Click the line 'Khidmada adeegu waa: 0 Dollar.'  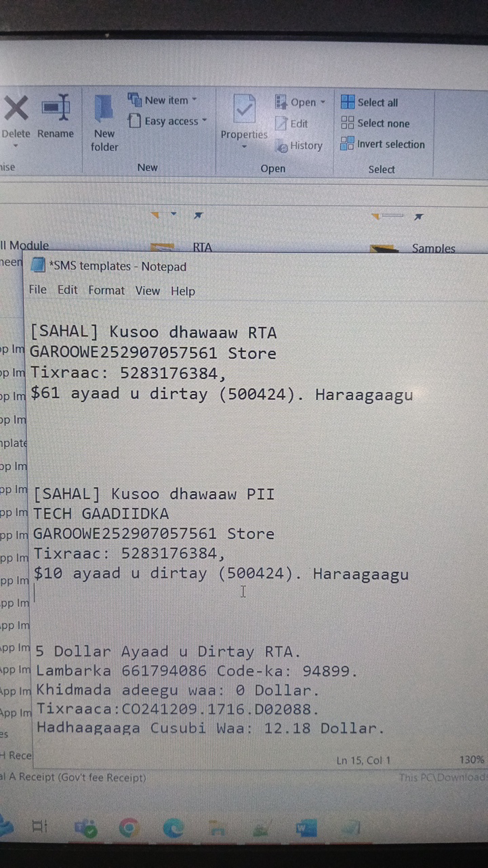click(178, 690)
